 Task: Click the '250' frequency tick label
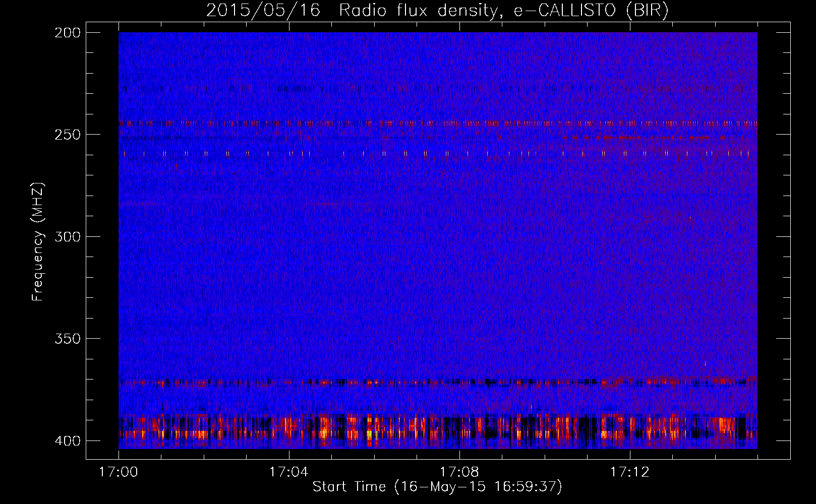click(x=68, y=135)
